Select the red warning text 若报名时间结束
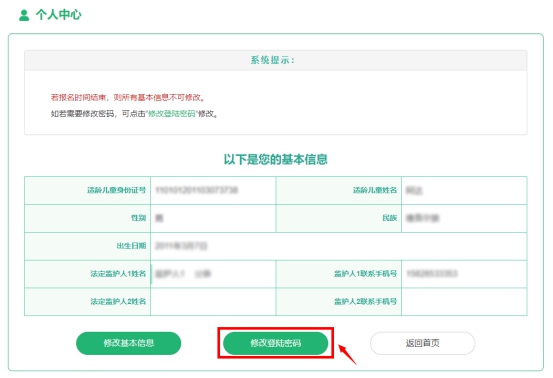 pyautogui.click(x=127, y=97)
